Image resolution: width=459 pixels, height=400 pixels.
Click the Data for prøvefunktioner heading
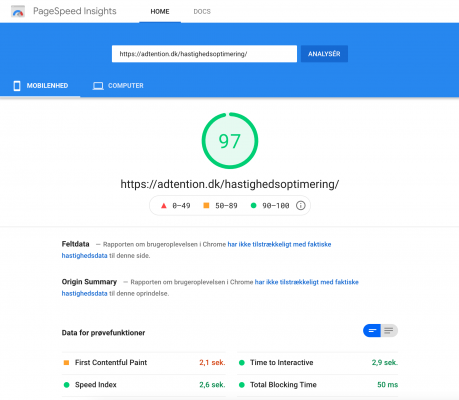pos(103,333)
